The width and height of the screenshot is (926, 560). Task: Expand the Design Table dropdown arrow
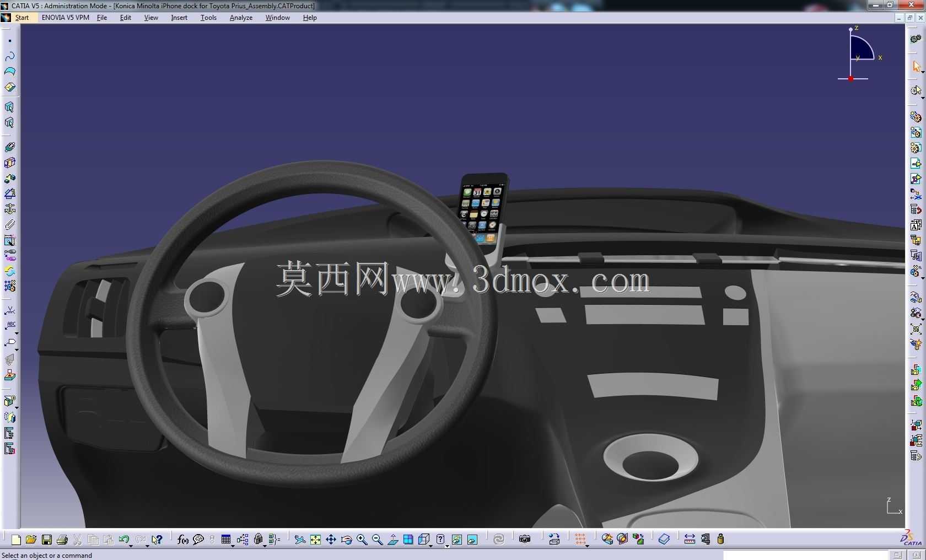pyautogui.click(x=233, y=546)
